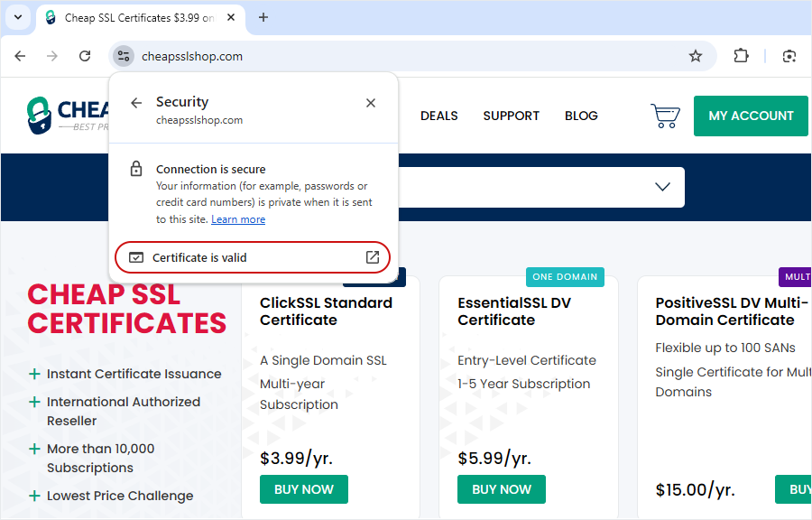This screenshot has width=812, height=520.
Task: Open the Extensions puzzle icon
Action: (x=741, y=56)
